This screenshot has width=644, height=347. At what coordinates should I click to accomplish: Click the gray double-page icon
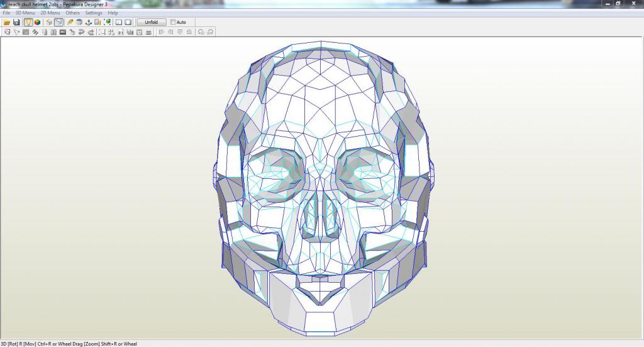click(53, 32)
